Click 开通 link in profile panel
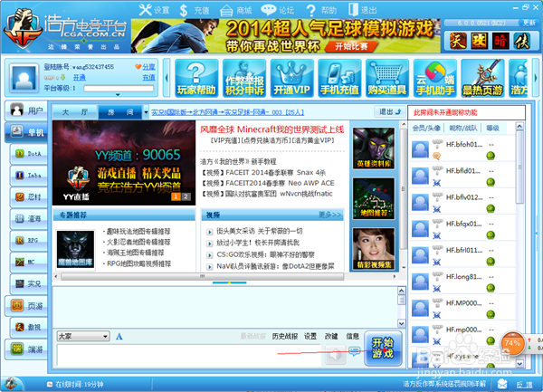 point(80,77)
